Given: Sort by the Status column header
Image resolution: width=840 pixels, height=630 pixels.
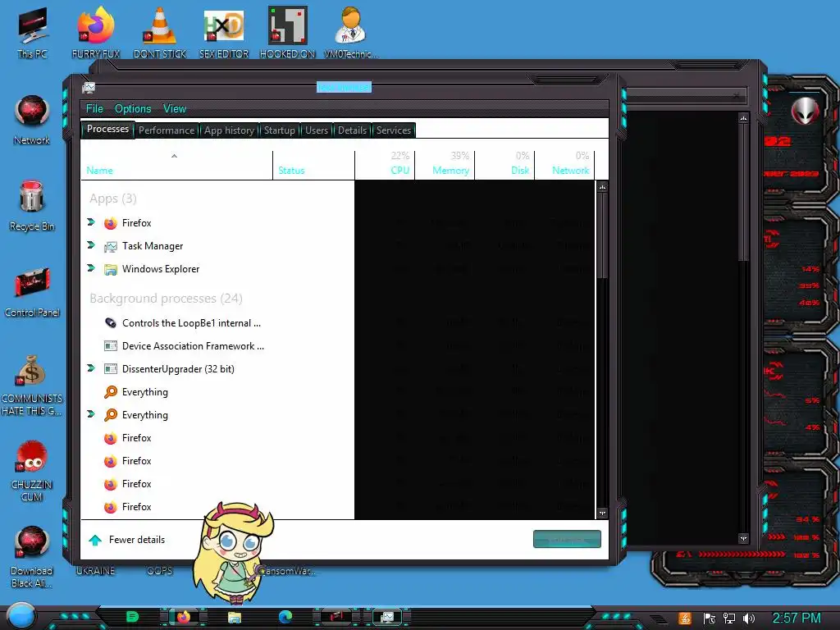Looking at the screenshot, I should click(x=313, y=165).
